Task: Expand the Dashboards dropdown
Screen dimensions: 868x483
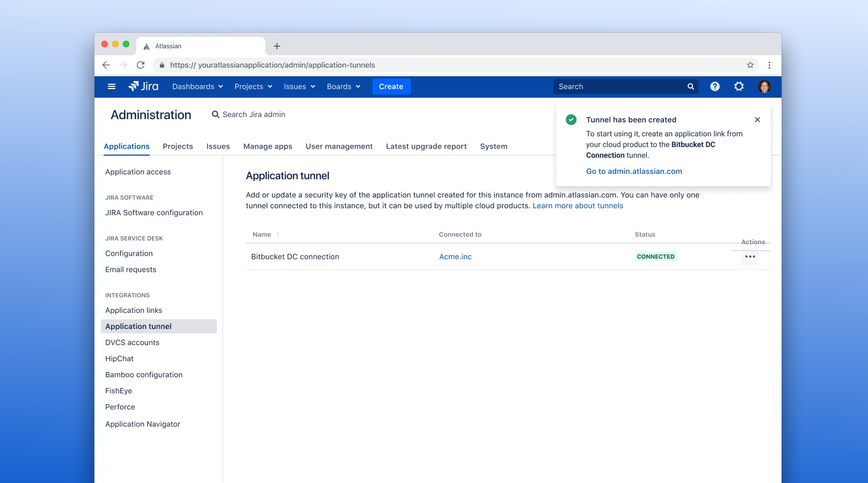Action: click(x=198, y=86)
